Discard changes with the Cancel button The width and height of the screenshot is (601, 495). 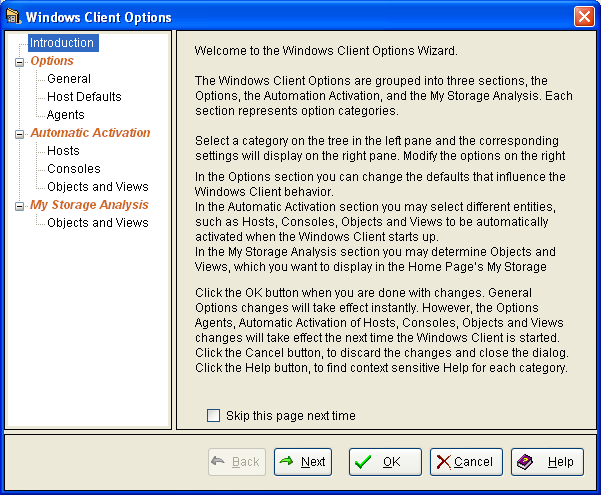pyautogui.click(x=466, y=462)
